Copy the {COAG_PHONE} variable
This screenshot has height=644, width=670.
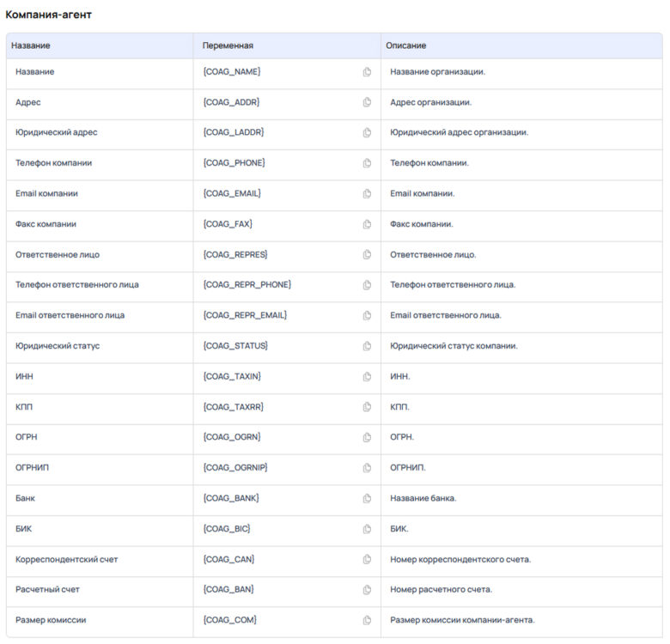pyautogui.click(x=367, y=163)
